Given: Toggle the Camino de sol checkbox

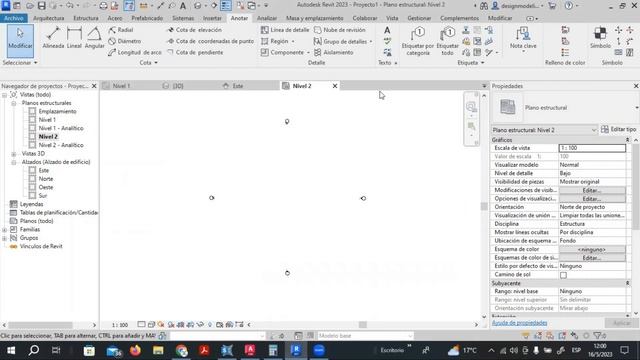Looking at the screenshot, I should pos(563,275).
